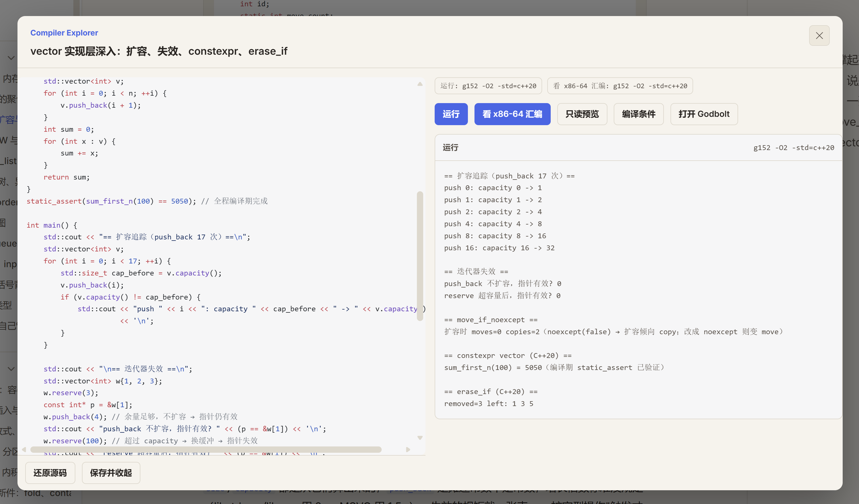Click the '== constexpr vector (C++20) ==' heading
The height and width of the screenshot is (504, 859).
[508, 356]
